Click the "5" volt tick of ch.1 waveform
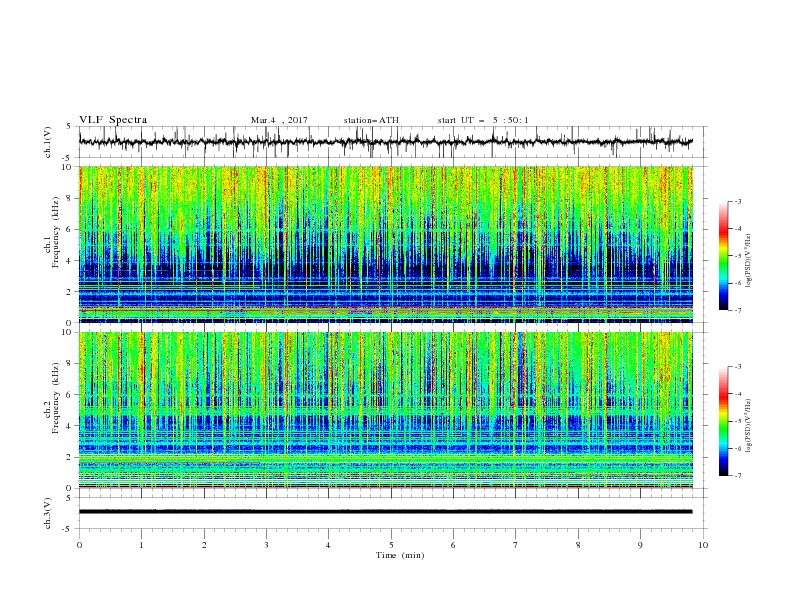The height and width of the screenshot is (612, 792). point(69,126)
